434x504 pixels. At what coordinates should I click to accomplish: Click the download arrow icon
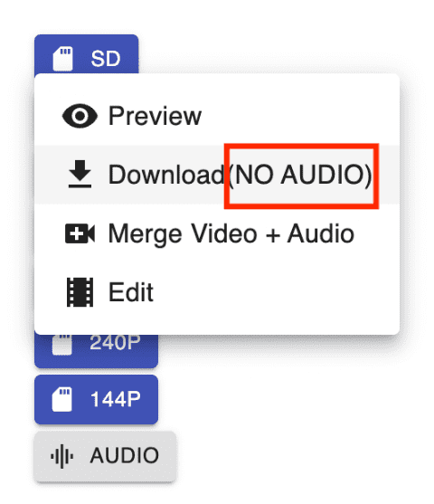point(80,174)
